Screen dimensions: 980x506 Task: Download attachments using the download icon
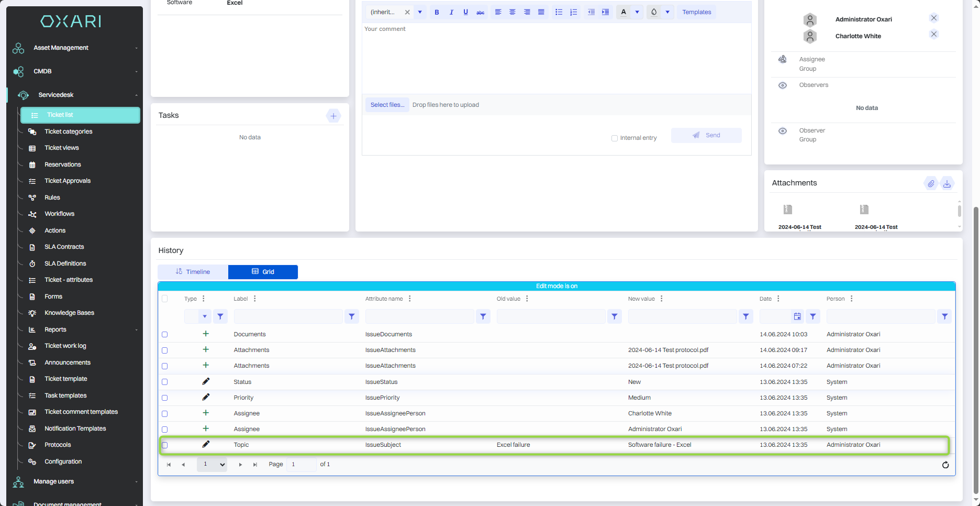point(947,183)
